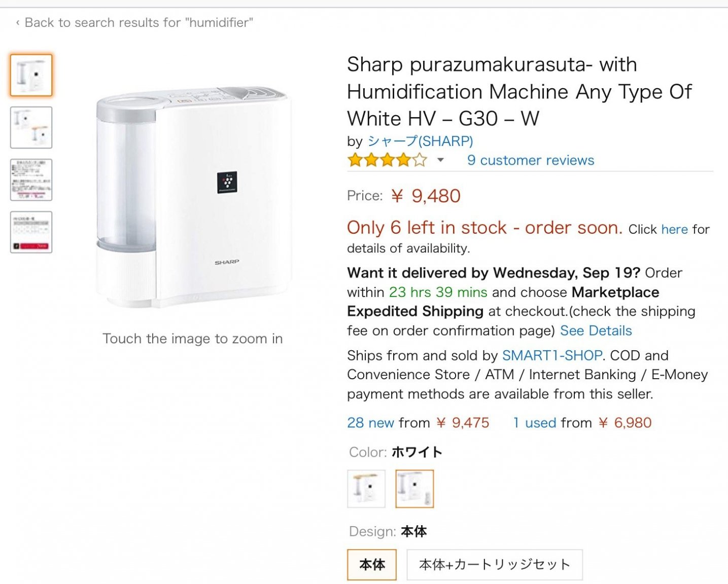Image resolution: width=728 pixels, height=584 pixels.
Task: Choose the wood-top color swatch
Action: [x=366, y=489]
